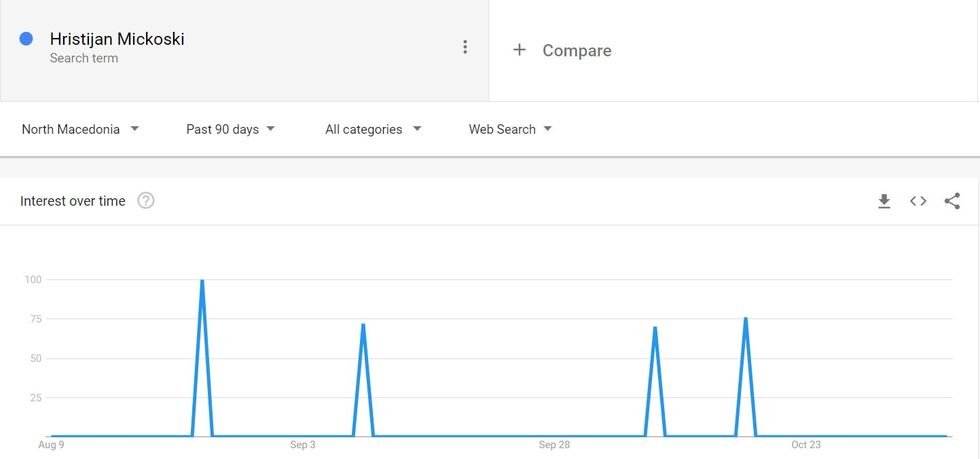Share the Interest over time chart

952,201
